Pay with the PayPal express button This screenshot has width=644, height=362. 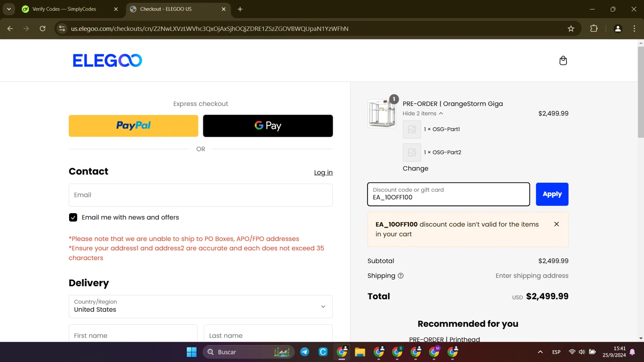[x=134, y=126]
